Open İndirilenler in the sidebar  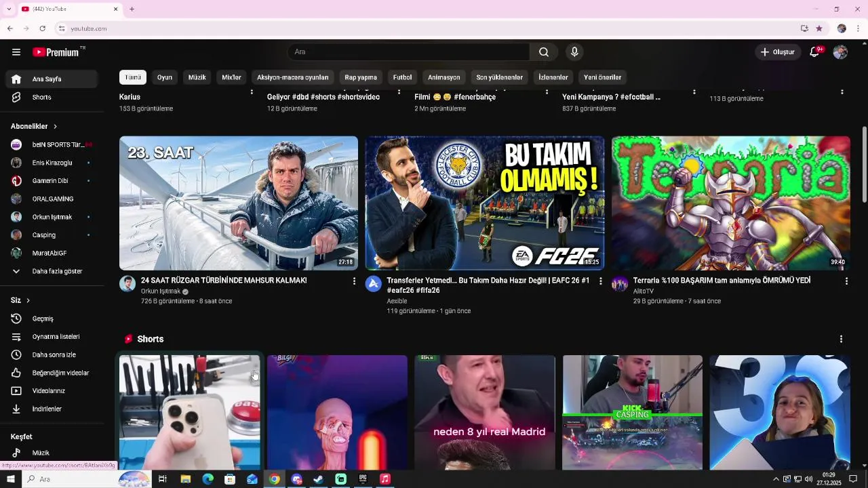pyautogui.click(x=52, y=409)
